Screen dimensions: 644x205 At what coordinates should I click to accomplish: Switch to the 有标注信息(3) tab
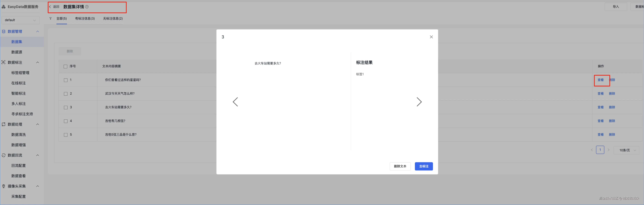(x=85, y=19)
